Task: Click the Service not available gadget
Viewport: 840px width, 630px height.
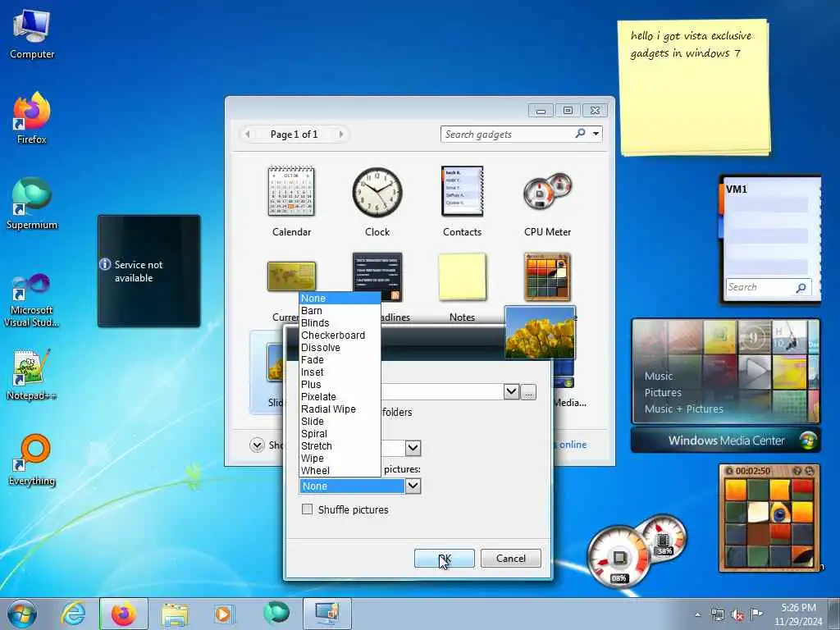Action: (149, 271)
